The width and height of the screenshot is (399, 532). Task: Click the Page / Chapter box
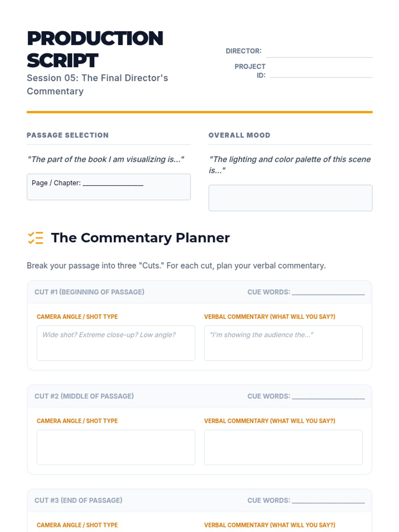(108, 187)
